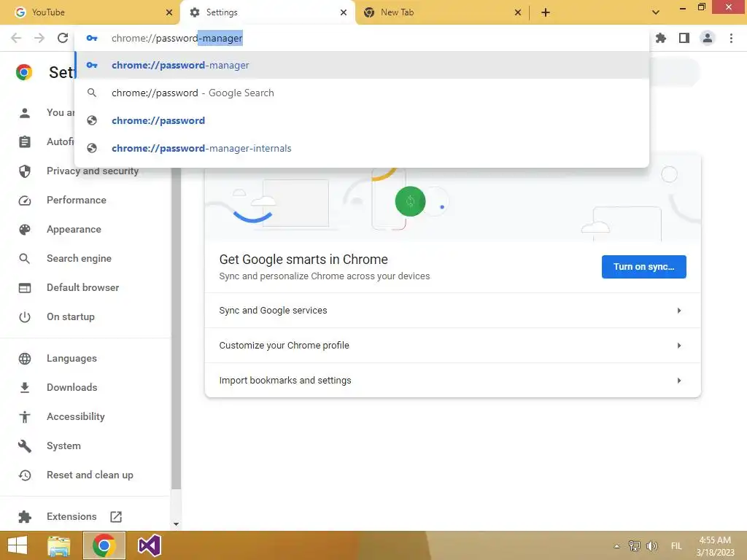Click the Privacy and security shield icon

[x=25, y=171]
